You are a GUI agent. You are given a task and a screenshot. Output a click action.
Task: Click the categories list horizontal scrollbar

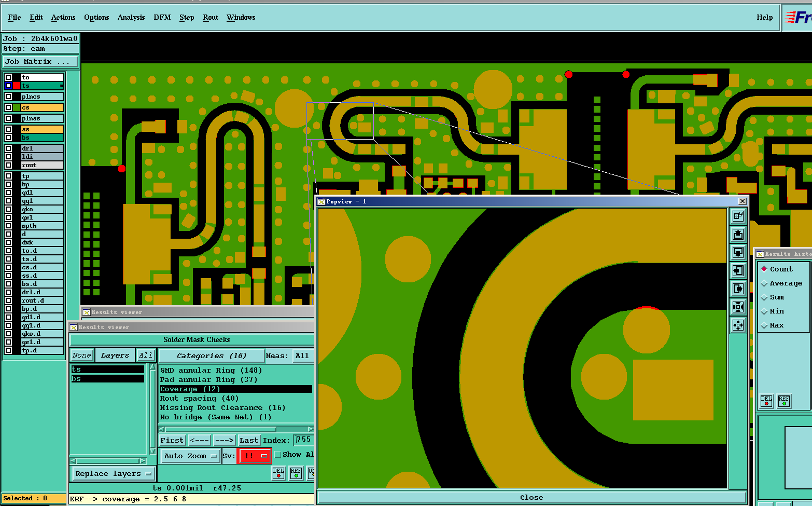[236, 429]
